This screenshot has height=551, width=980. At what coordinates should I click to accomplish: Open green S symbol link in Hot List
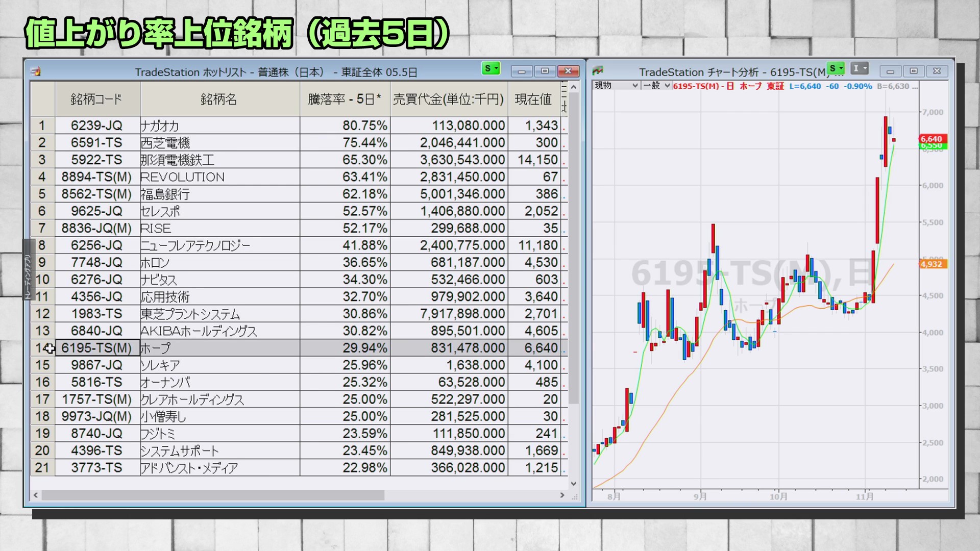pyautogui.click(x=491, y=68)
